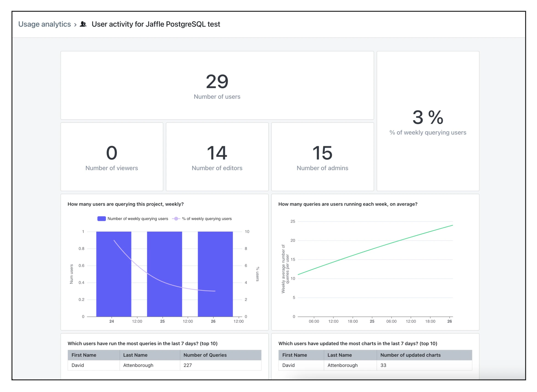This screenshot has height=392, width=537.
Task: Click the 3 % weekly querying users tile
Action: pyautogui.click(x=428, y=121)
